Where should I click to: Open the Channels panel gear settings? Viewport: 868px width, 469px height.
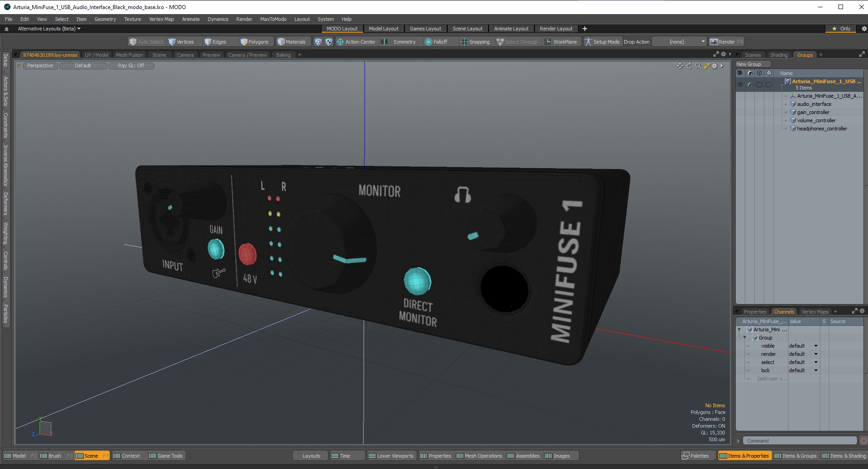862,311
